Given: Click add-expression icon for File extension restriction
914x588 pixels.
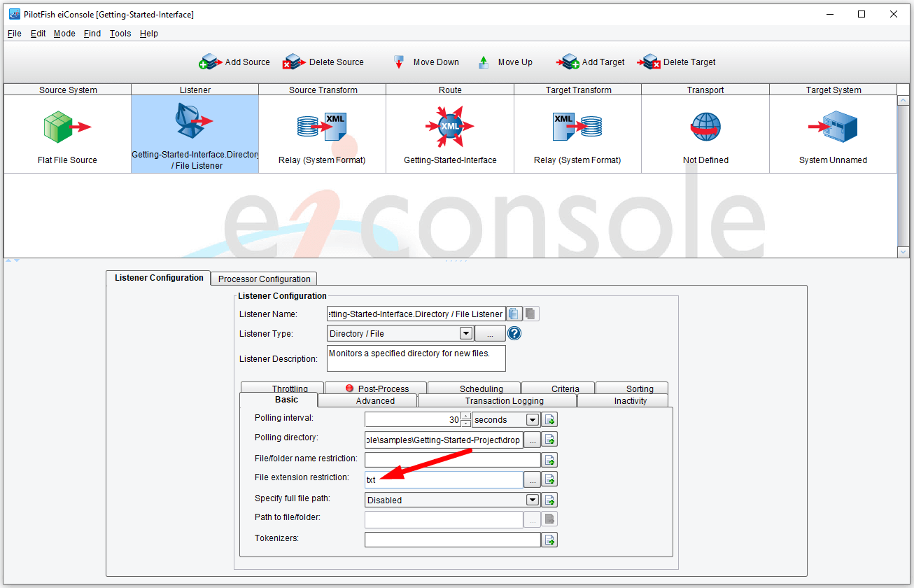Looking at the screenshot, I should pos(550,479).
